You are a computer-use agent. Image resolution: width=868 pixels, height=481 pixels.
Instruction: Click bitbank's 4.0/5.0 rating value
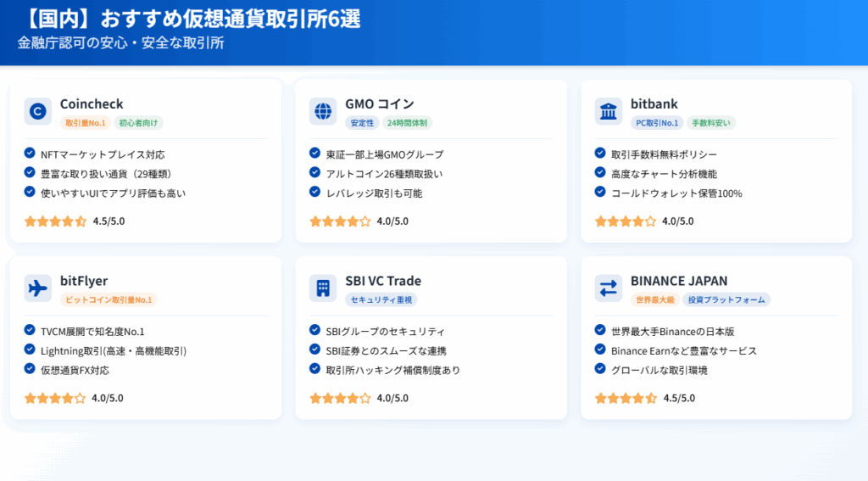[x=678, y=221]
